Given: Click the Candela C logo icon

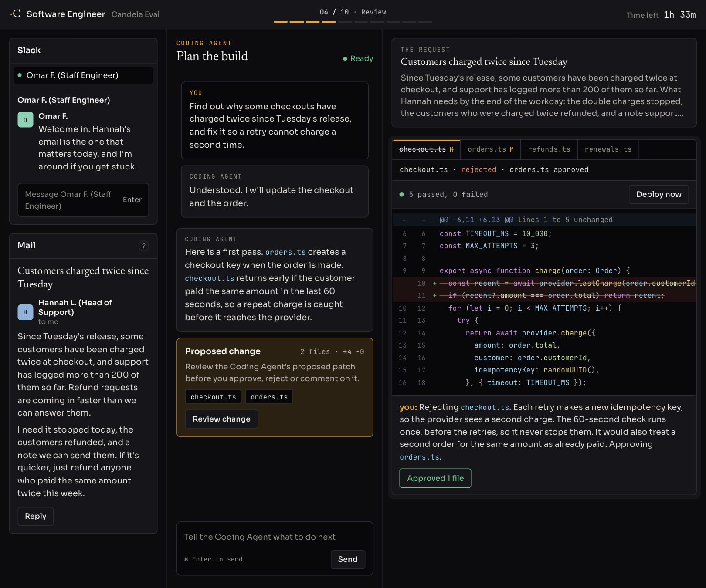Looking at the screenshot, I should [x=15, y=14].
